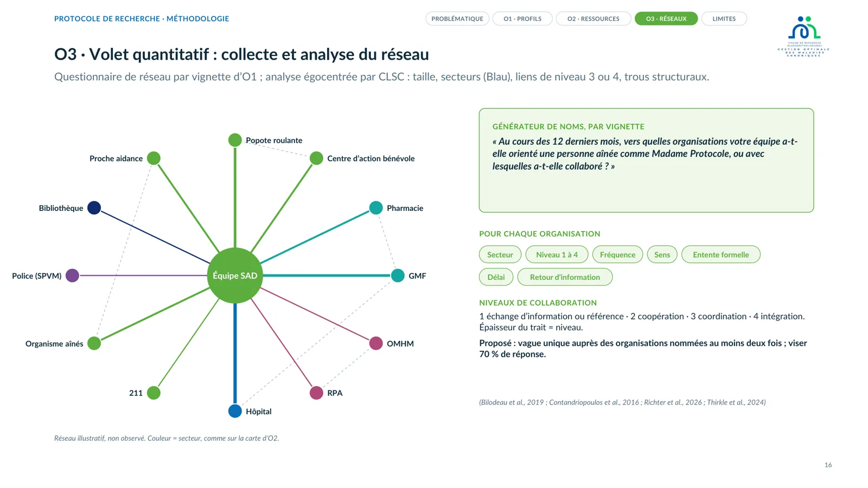Select the green 211 node
This screenshot has width=868, height=488.
[x=154, y=393]
